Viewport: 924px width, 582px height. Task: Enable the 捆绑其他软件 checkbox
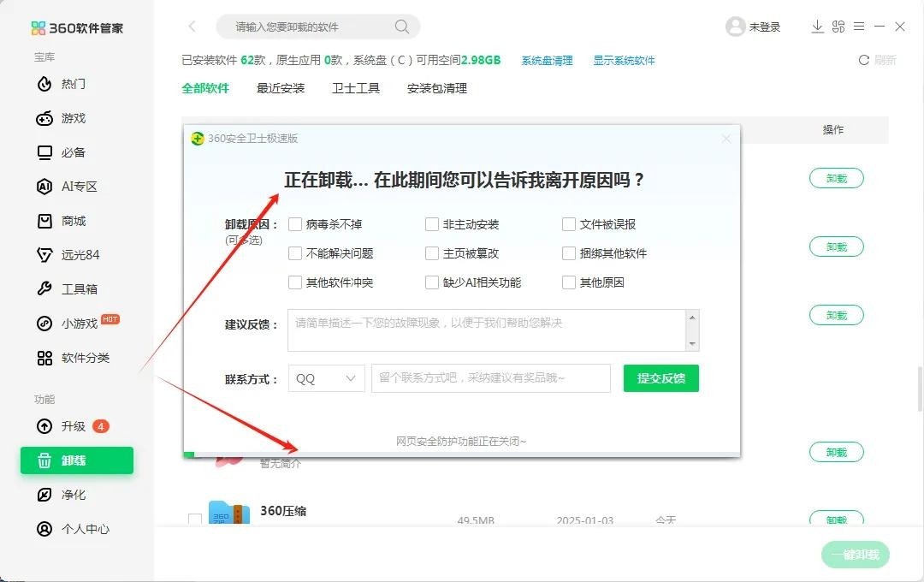pyautogui.click(x=569, y=253)
